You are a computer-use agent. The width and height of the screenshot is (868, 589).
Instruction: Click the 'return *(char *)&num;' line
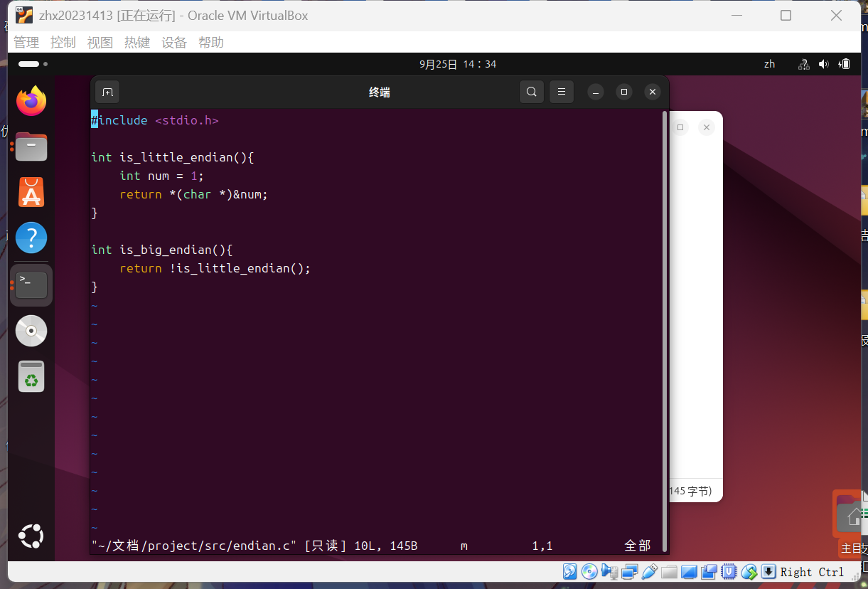pyautogui.click(x=194, y=194)
